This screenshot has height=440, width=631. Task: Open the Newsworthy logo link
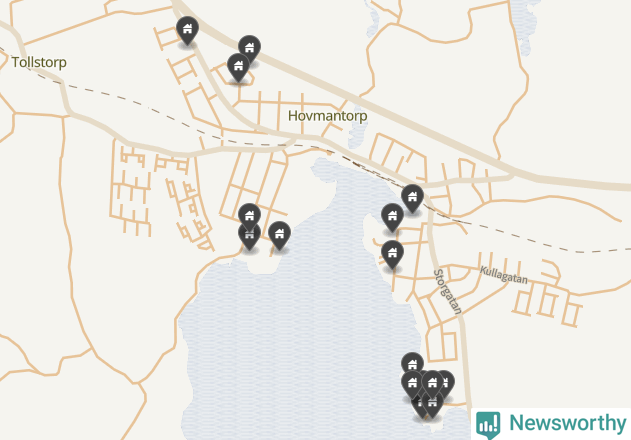point(551,424)
